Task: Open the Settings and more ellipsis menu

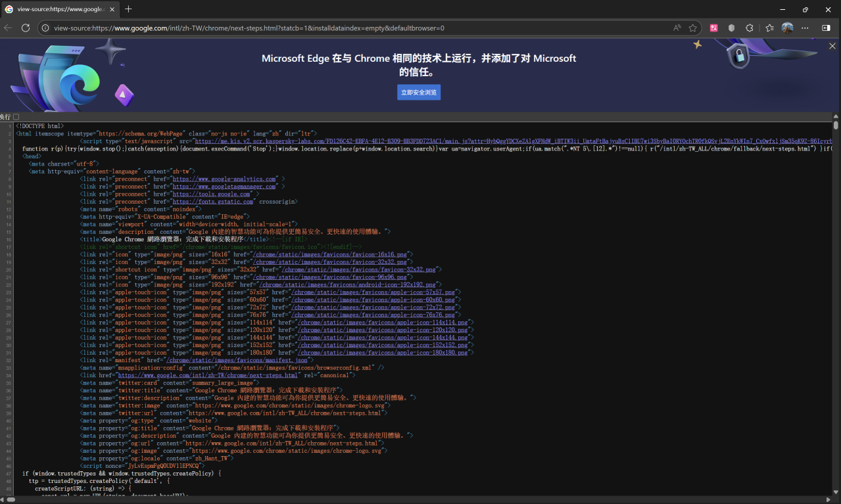Action: [805, 28]
